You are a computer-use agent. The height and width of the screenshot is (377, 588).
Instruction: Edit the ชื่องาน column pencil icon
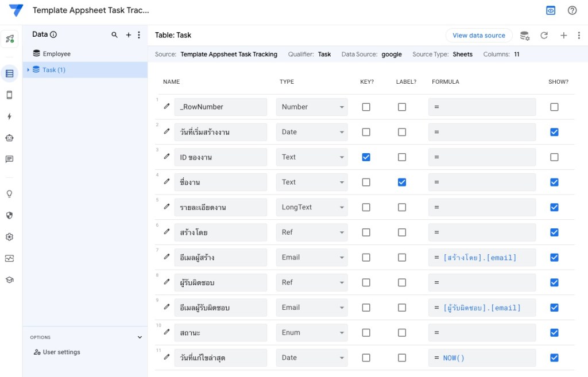click(167, 182)
